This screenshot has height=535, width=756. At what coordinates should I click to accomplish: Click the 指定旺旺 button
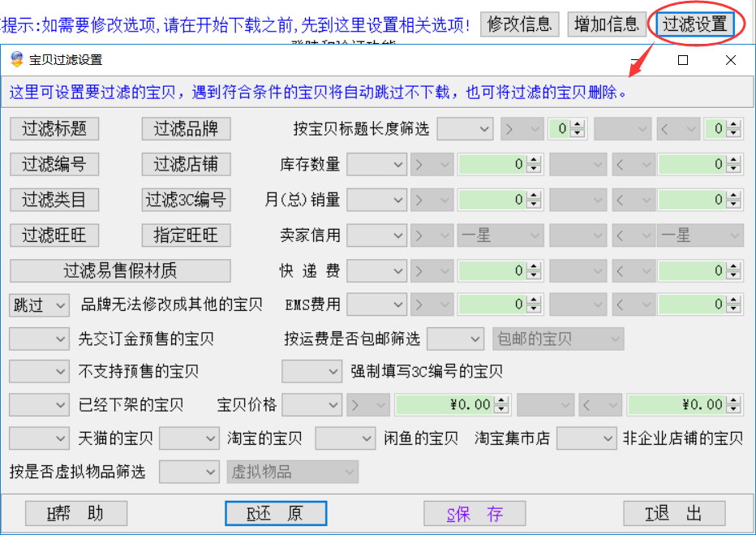point(186,235)
